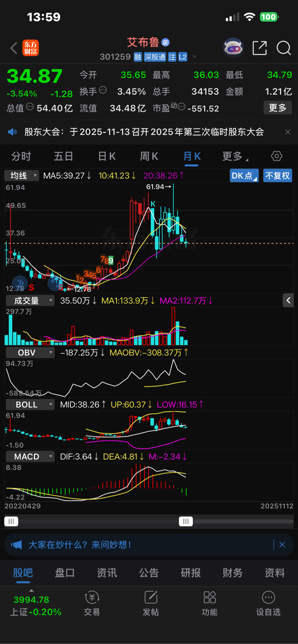Close the 妙想 promotion banner
The width and height of the screenshot is (298, 644).
click(x=282, y=545)
